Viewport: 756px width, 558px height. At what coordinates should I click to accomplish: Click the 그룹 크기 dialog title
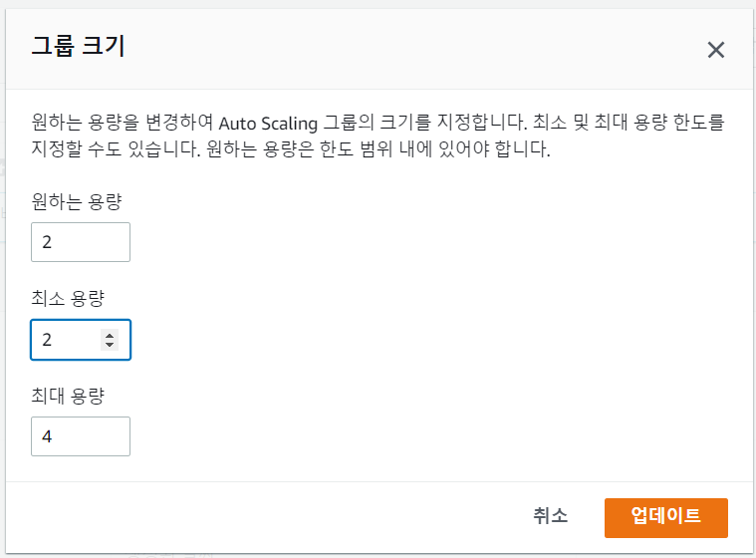(x=78, y=47)
